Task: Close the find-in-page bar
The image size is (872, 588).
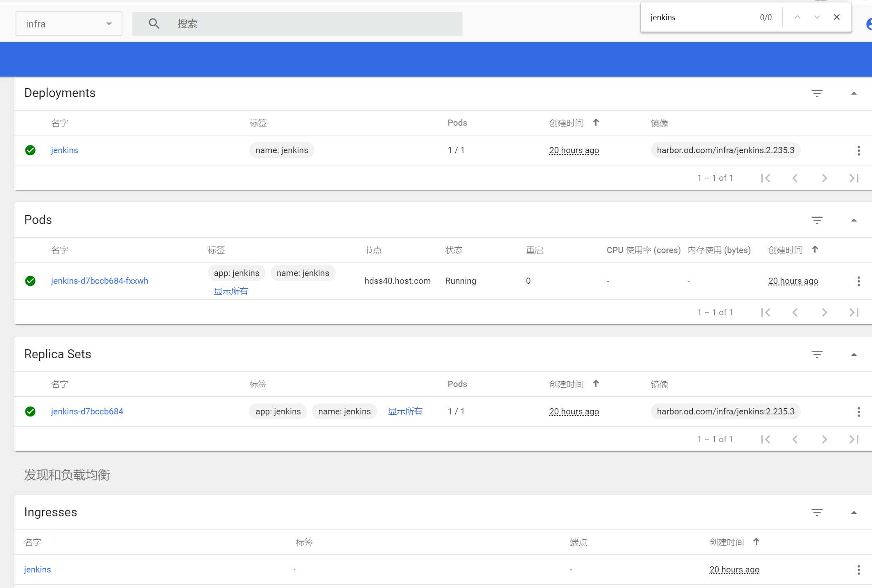Action: pos(837,17)
